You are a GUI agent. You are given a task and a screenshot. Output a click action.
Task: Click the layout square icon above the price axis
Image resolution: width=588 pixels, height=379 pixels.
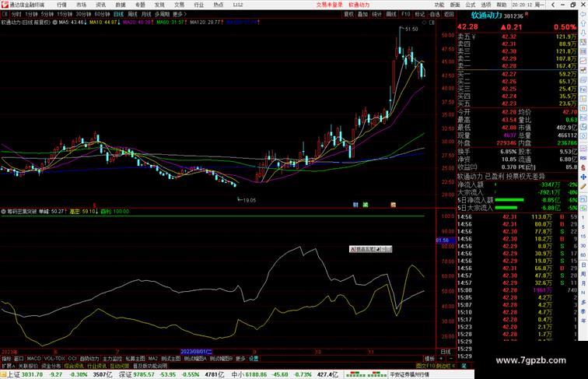[432, 23]
